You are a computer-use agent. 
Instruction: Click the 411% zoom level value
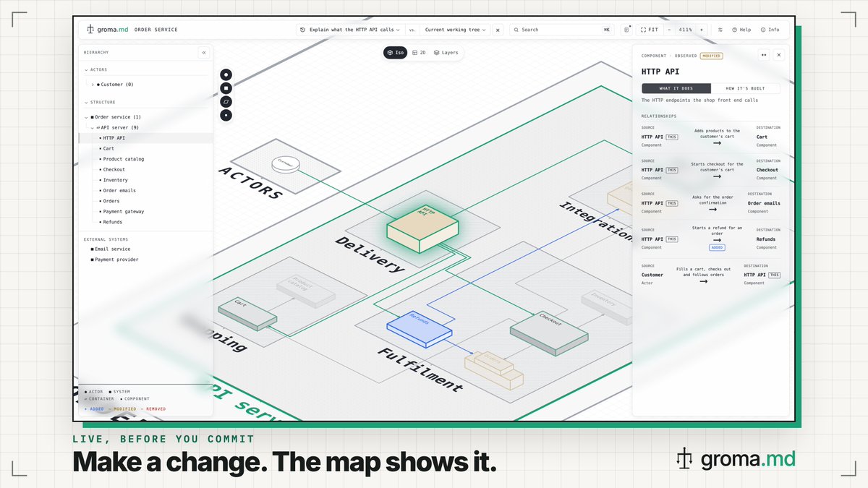click(685, 30)
